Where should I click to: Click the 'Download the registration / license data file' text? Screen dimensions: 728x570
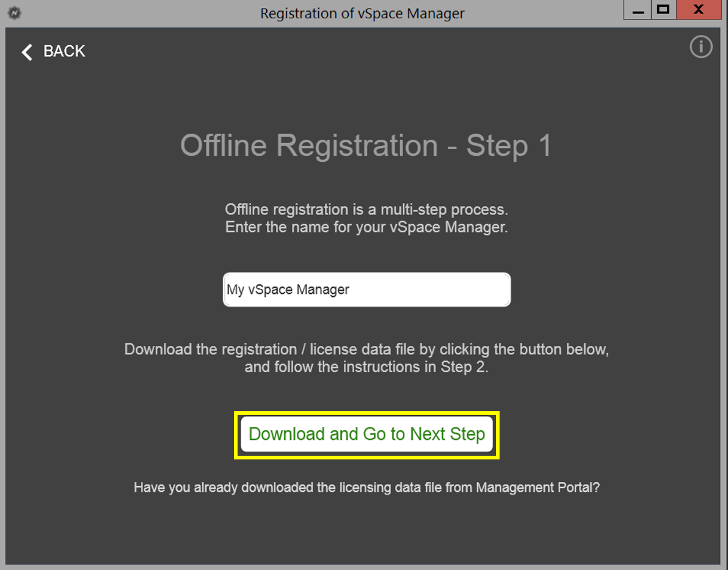point(270,349)
